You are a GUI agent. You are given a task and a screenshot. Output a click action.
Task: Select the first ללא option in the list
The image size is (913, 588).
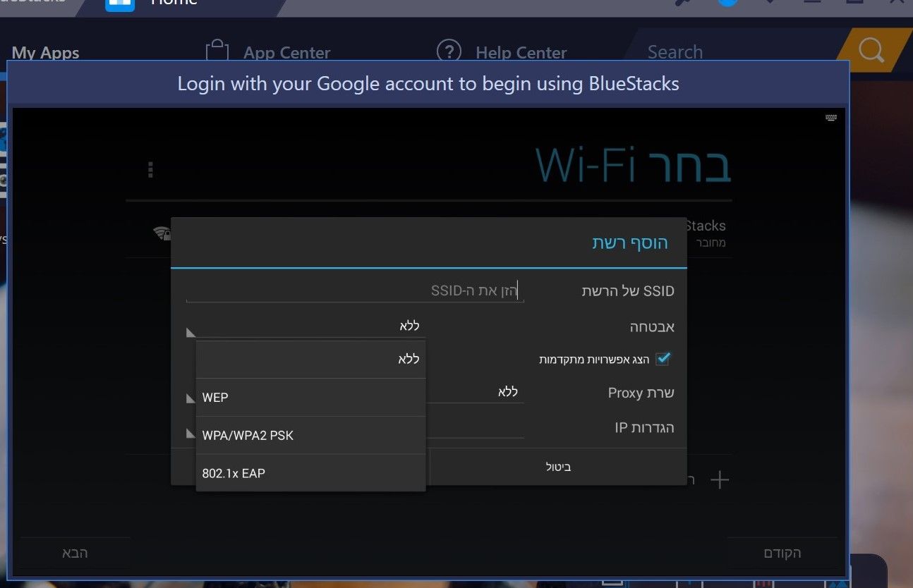310,360
